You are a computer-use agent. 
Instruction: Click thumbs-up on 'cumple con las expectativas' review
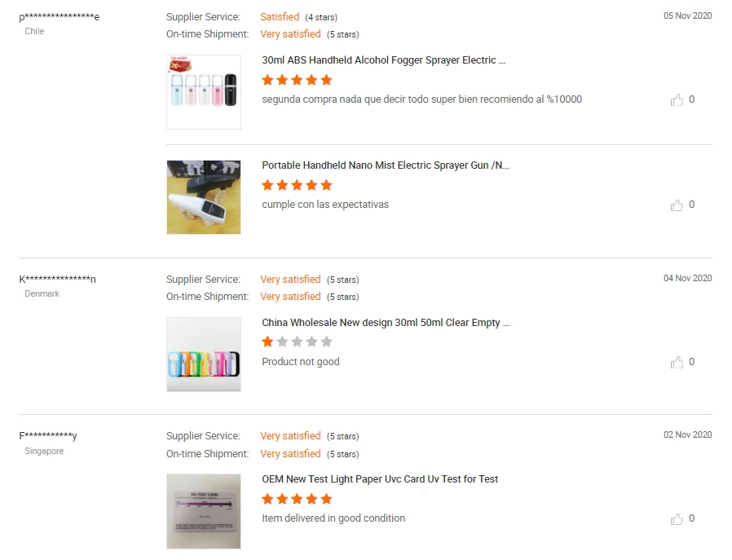pos(677,205)
